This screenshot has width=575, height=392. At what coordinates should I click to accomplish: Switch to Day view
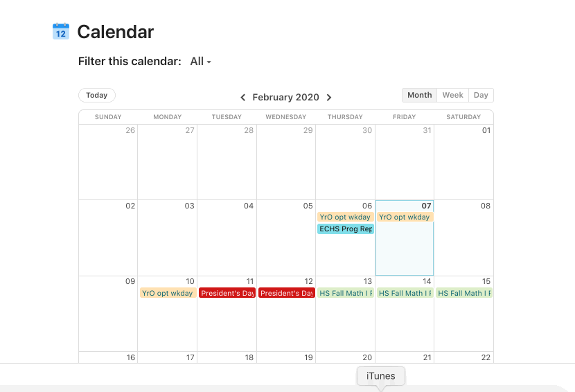point(481,96)
